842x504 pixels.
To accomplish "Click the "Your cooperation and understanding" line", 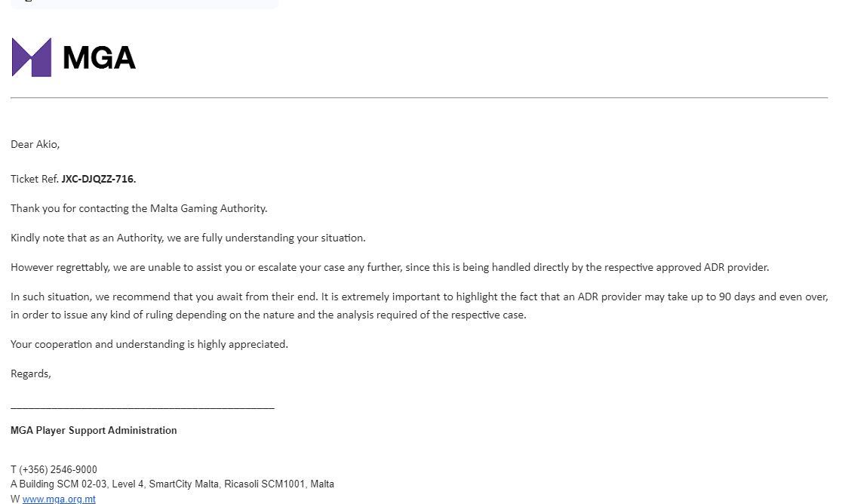I will 149,344.
